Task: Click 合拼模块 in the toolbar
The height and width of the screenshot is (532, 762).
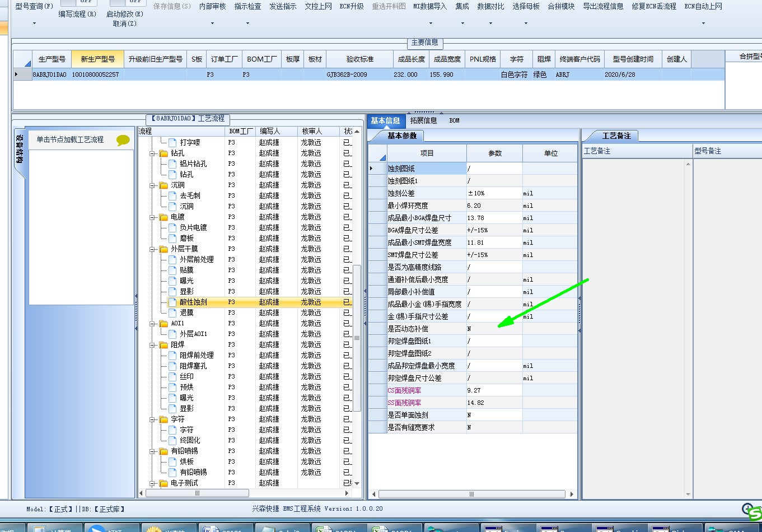Action: [561, 6]
